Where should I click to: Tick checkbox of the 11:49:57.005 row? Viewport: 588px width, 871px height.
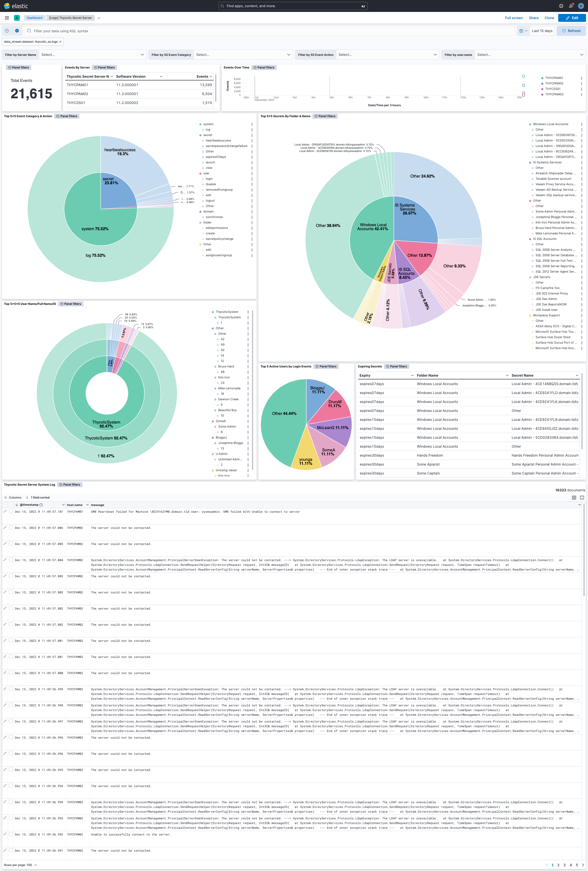11,544
